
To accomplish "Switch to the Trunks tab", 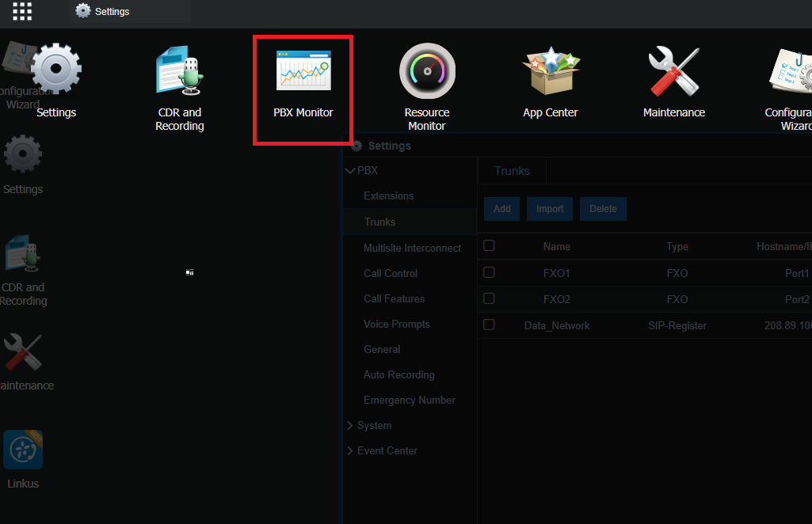I will pos(512,171).
